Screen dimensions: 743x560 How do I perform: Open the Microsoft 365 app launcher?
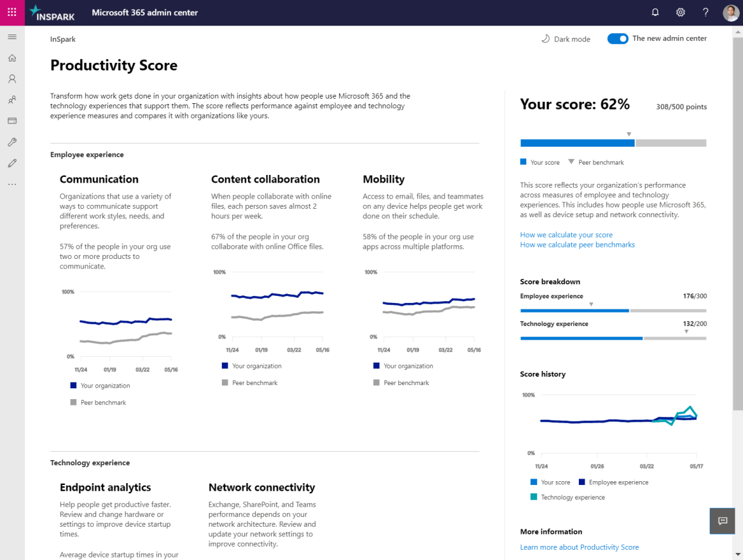[x=12, y=12]
